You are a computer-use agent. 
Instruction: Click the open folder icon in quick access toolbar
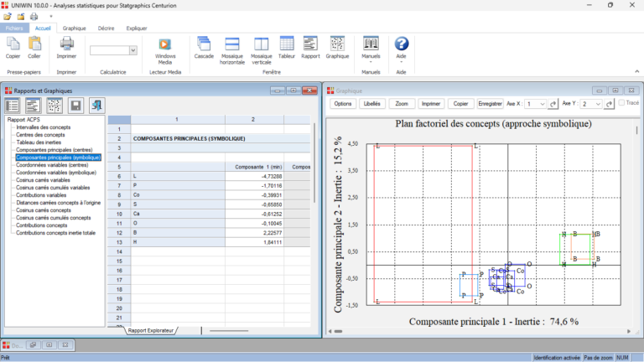coord(8,17)
